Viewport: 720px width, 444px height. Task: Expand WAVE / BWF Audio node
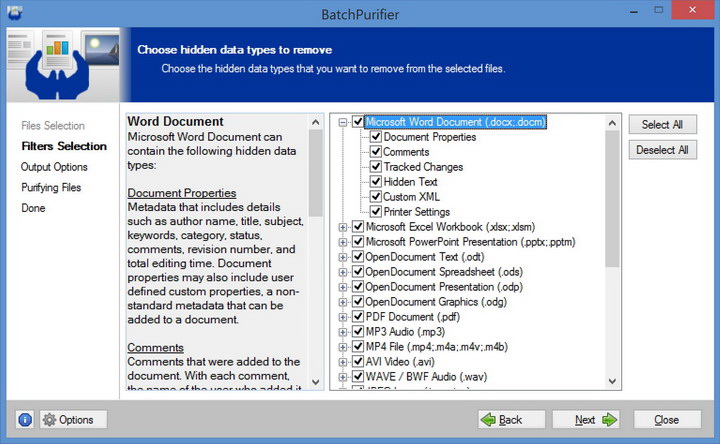[343, 377]
